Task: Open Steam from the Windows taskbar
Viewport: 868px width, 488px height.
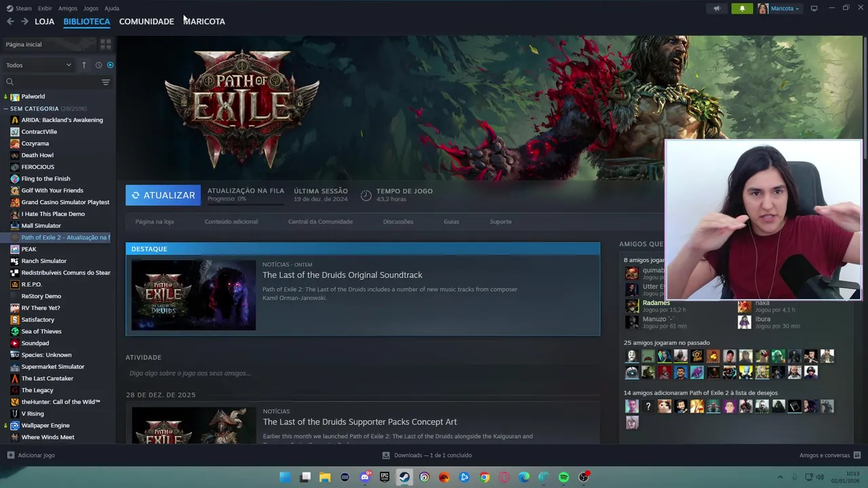Action: [404, 477]
